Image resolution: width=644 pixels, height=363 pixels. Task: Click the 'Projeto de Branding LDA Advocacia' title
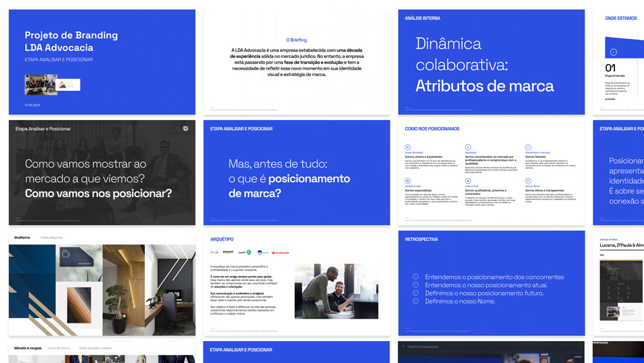click(71, 41)
